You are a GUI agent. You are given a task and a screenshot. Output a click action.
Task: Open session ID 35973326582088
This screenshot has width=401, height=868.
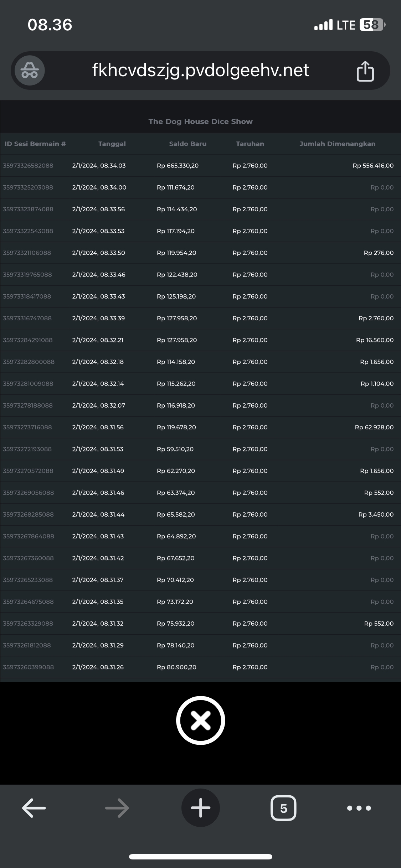[28, 166]
